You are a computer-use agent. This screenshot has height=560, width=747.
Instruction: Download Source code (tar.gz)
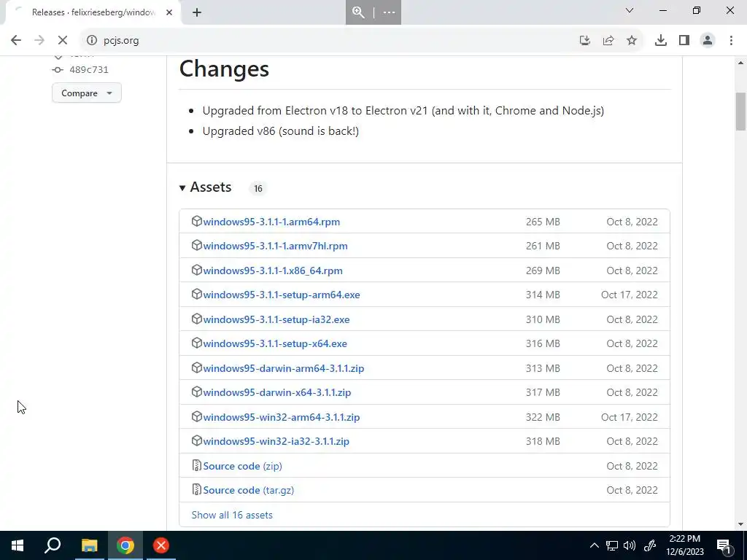[248, 491]
